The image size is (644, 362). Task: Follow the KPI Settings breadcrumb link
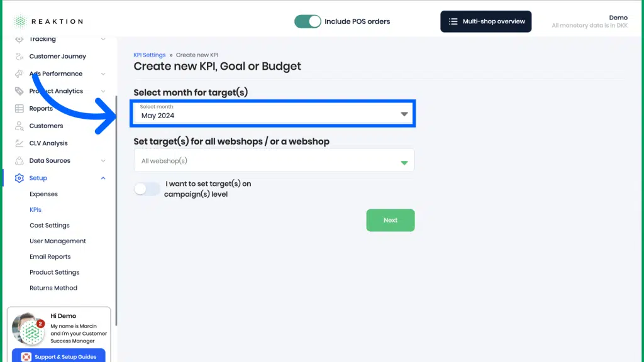point(150,55)
